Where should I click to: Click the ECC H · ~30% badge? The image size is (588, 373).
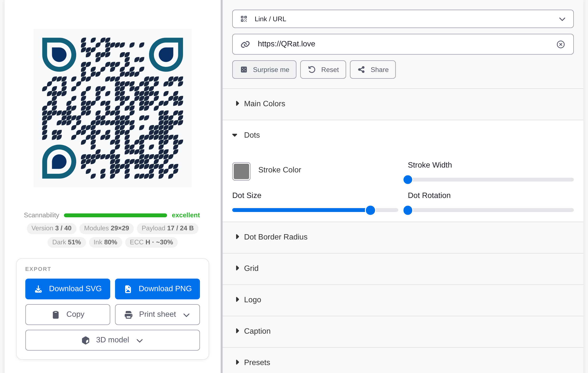point(151,242)
